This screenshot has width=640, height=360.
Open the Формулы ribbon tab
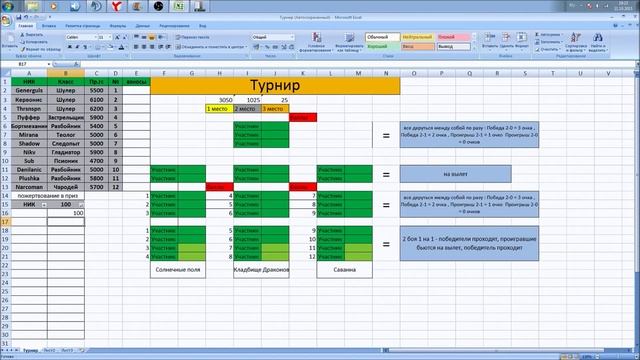[118, 26]
